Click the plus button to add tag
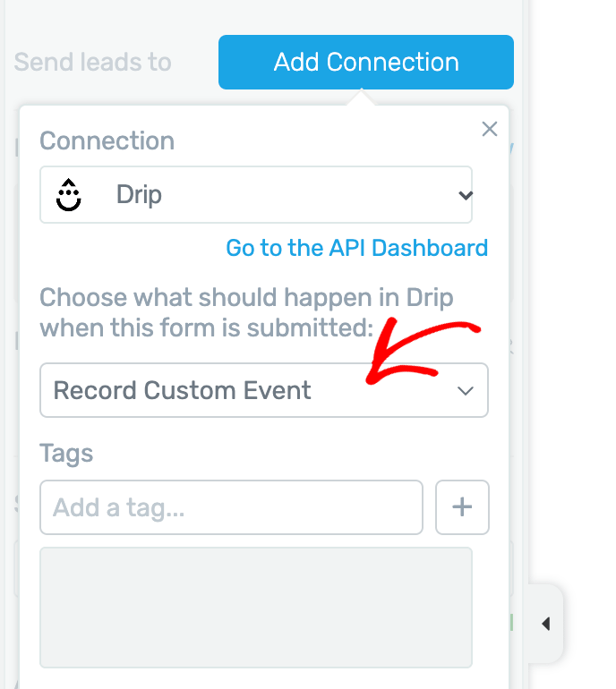Viewport: 616px width, 689px height. [x=462, y=507]
